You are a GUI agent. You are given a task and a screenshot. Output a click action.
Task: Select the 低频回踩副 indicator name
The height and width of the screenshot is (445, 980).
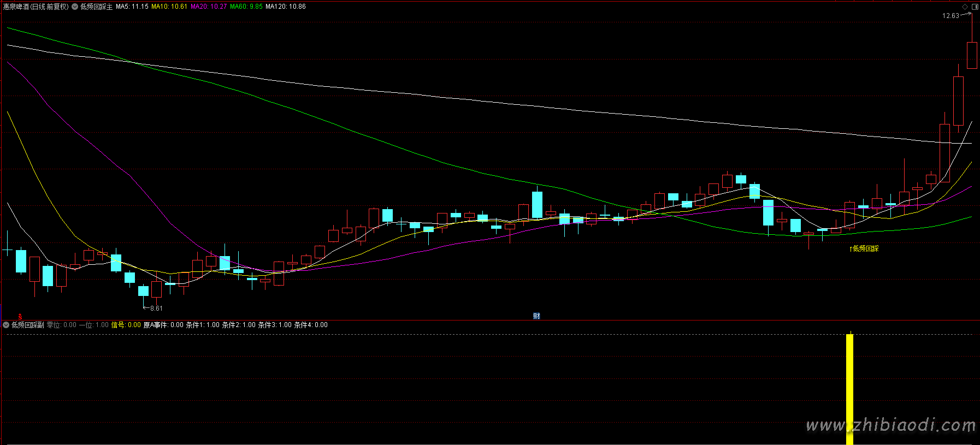(x=28, y=325)
